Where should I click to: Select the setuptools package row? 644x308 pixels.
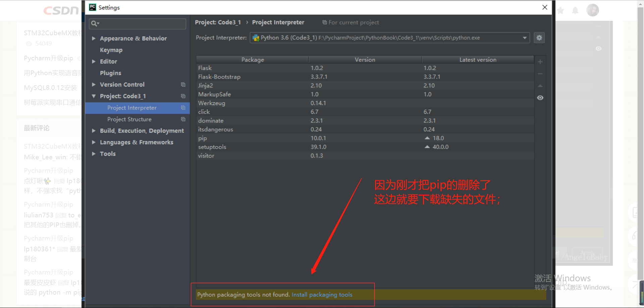pyautogui.click(x=365, y=147)
